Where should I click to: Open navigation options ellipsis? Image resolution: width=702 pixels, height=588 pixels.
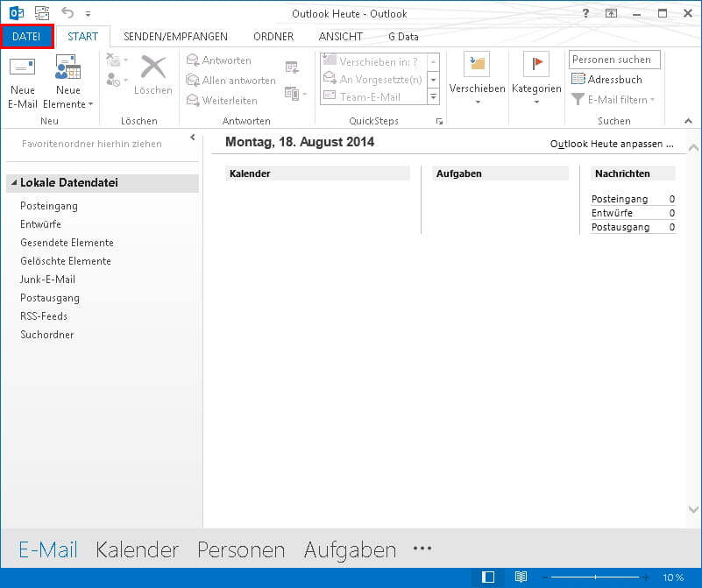click(x=422, y=549)
